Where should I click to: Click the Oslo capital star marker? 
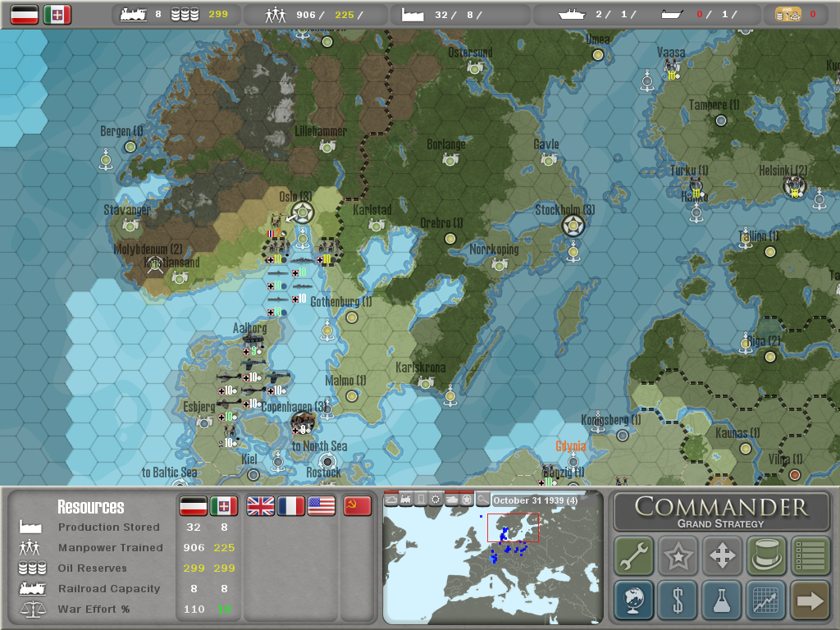(x=303, y=212)
